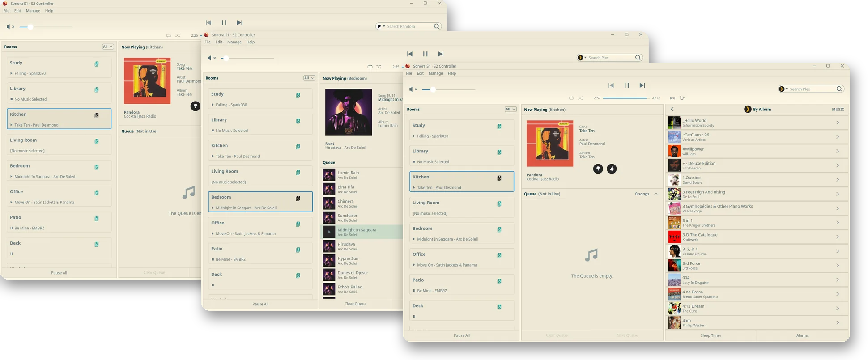Toggle repeat in the back window
The width and height of the screenshot is (868, 360).
click(168, 35)
